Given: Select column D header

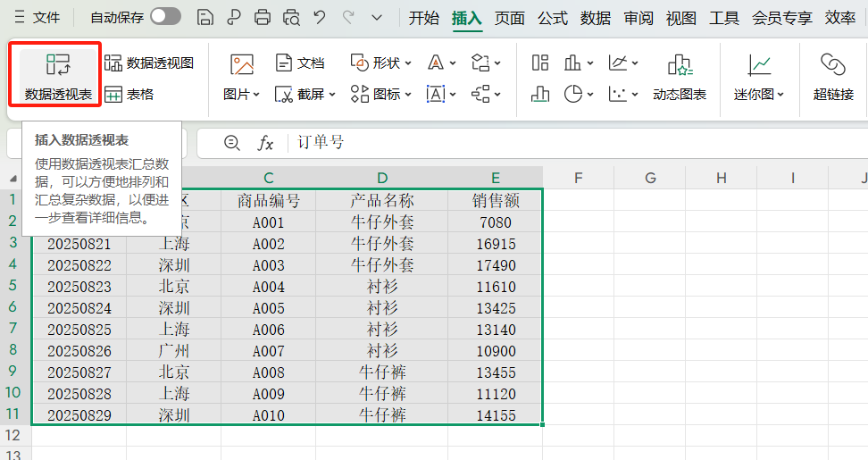Looking at the screenshot, I should pos(382,178).
